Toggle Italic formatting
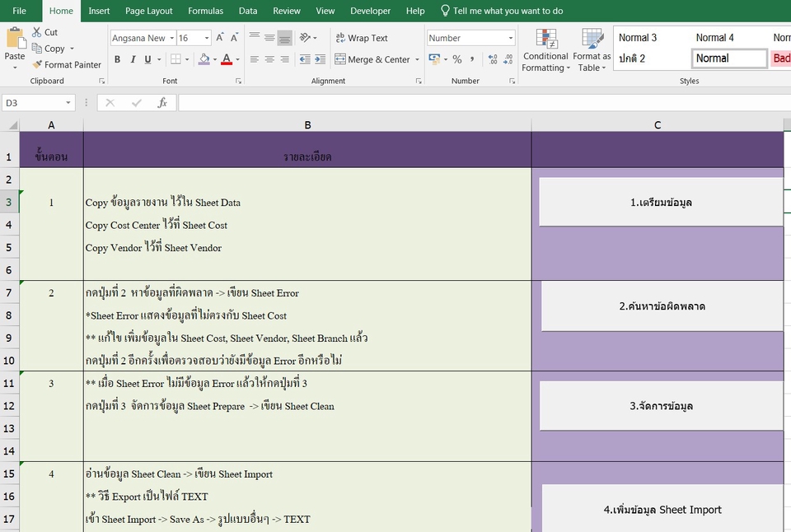This screenshot has width=791, height=532. [x=133, y=59]
